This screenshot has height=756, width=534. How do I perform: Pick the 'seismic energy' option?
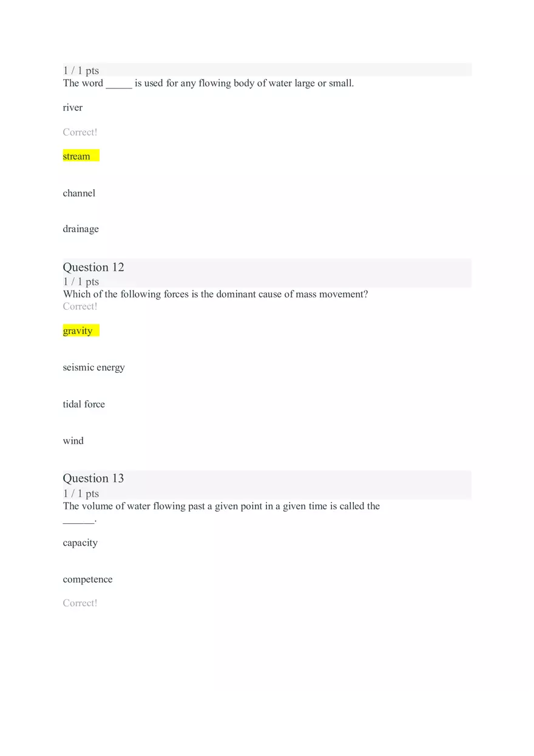94,368
